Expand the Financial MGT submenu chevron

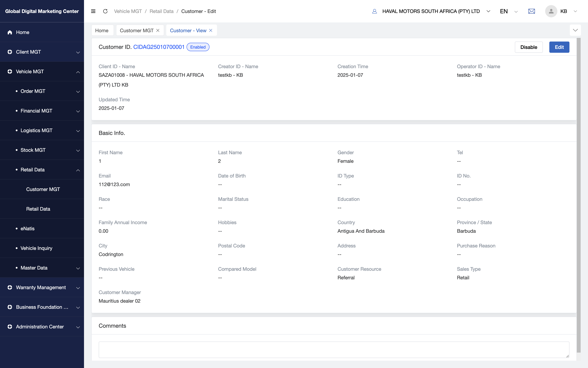click(x=78, y=111)
